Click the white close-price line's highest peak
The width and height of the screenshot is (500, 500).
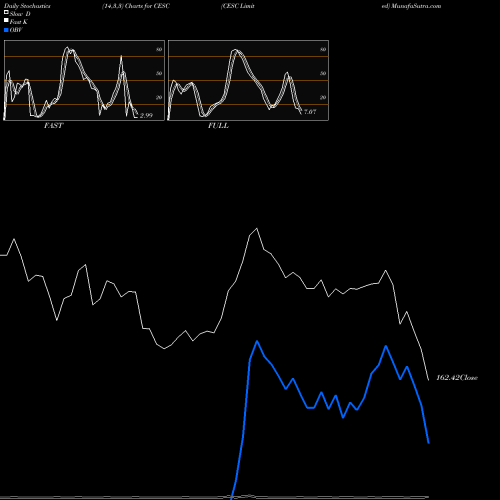(x=257, y=228)
